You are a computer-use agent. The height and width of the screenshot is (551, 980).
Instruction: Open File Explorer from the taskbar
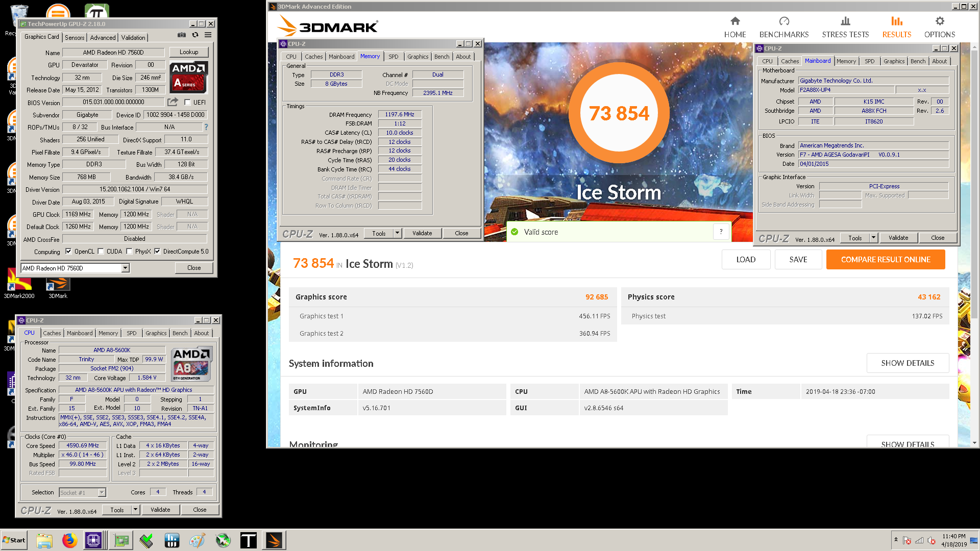tap(44, 540)
